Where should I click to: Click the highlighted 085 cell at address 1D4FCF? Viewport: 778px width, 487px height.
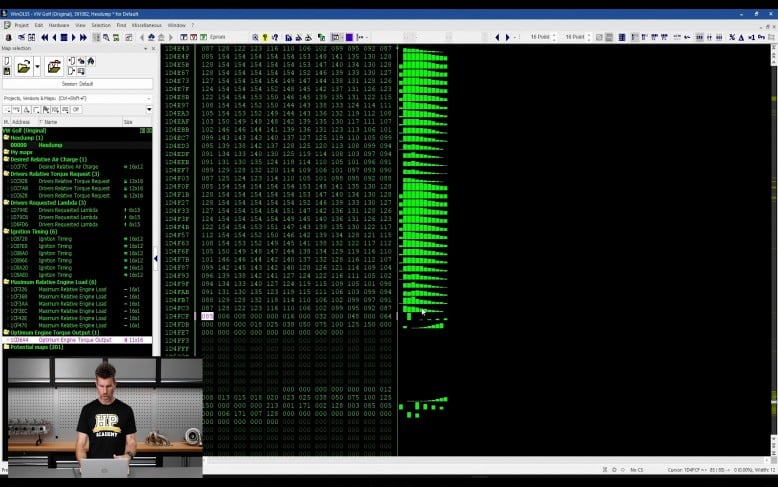coord(207,316)
